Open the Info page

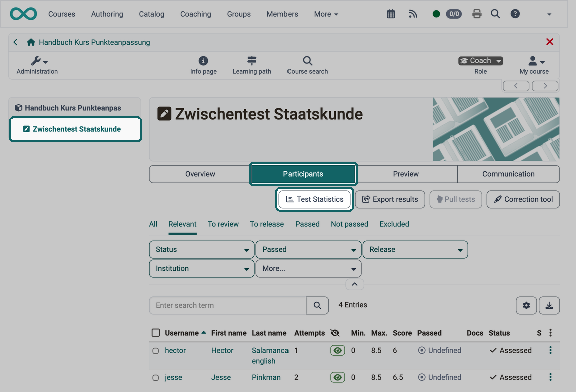(x=203, y=65)
